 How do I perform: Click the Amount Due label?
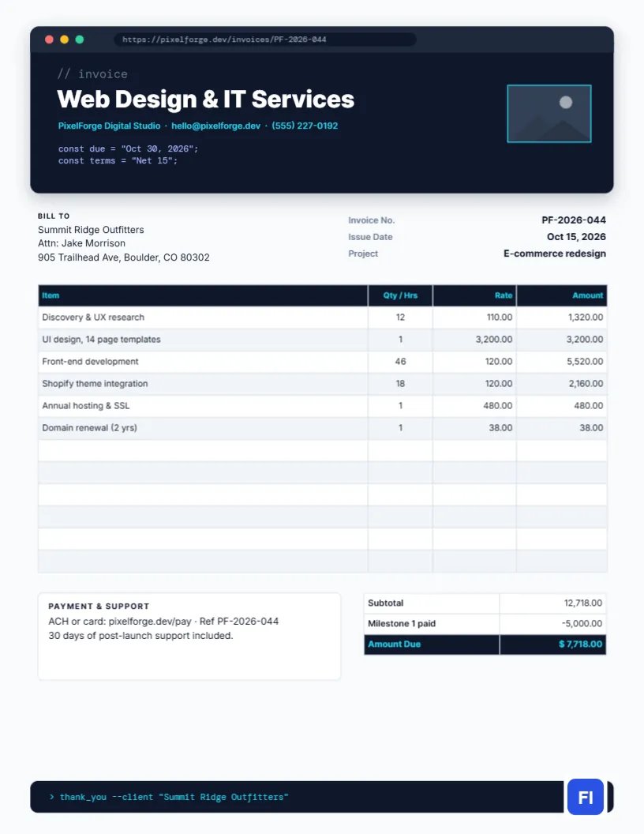tap(395, 644)
